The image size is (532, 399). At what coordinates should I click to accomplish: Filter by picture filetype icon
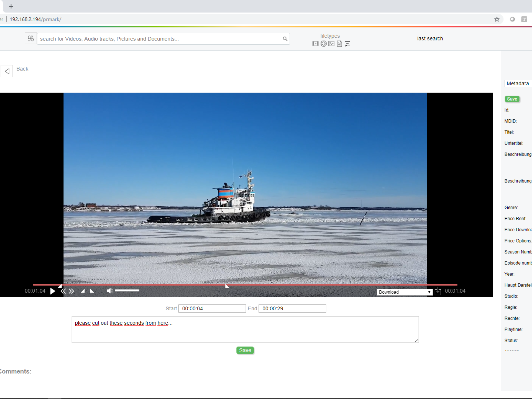pyautogui.click(x=331, y=44)
